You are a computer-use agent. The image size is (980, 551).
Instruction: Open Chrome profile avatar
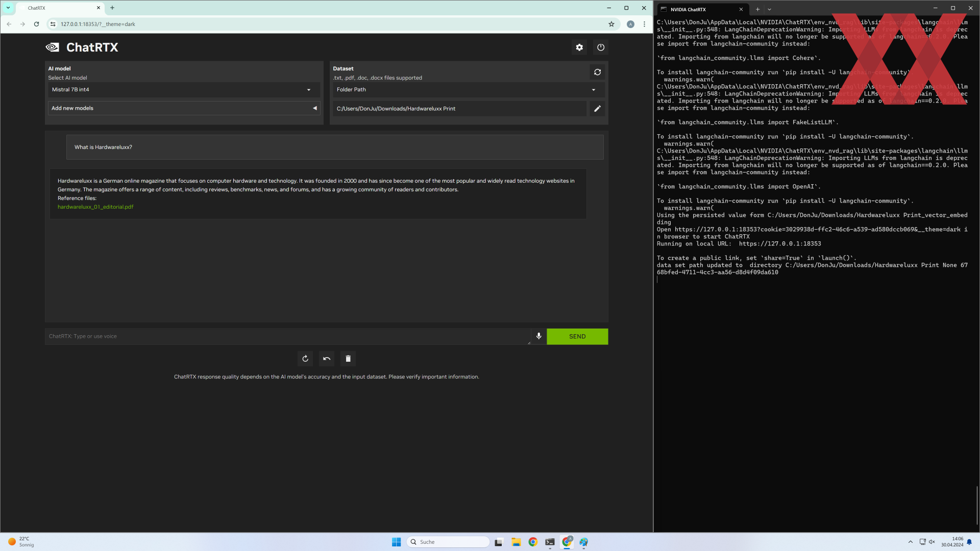(x=631, y=24)
